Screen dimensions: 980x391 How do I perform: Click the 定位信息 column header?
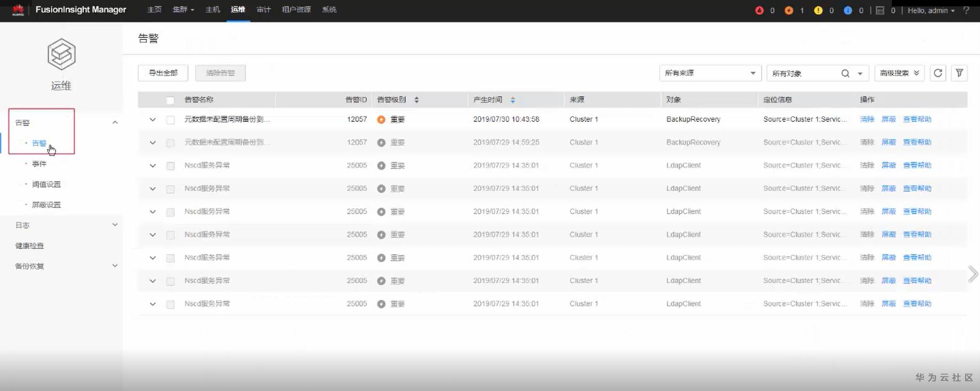point(778,100)
